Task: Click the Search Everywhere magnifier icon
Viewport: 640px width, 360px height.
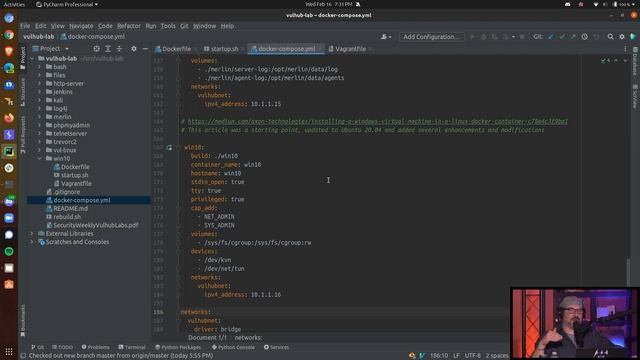Action: point(610,37)
